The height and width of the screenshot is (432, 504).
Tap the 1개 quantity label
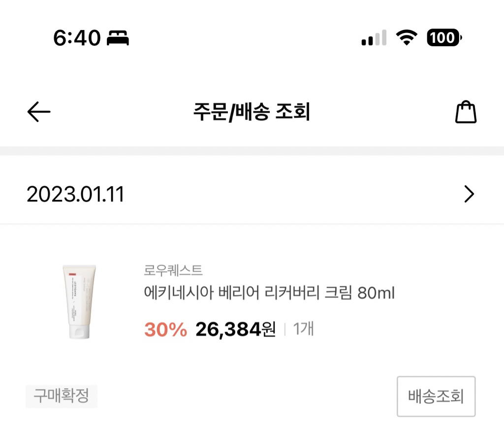[x=304, y=329]
